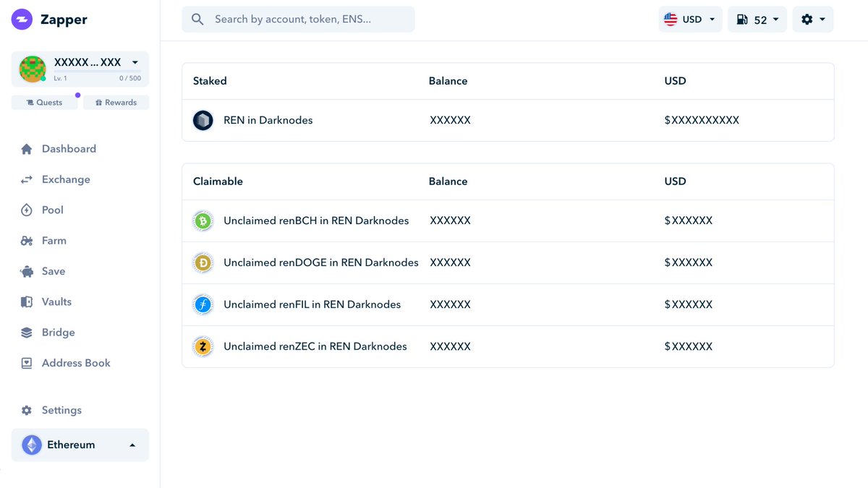868x488 pixels.
Task: Select Unclaimed renDOGE in REN Darknodes
Action: [x=508, y=262]
